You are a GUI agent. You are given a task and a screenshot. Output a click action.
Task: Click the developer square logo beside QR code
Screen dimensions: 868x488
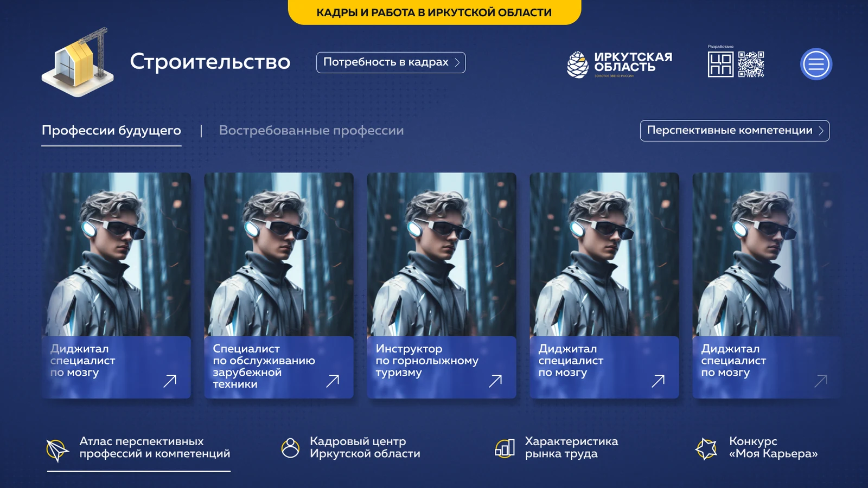(720, 65)
